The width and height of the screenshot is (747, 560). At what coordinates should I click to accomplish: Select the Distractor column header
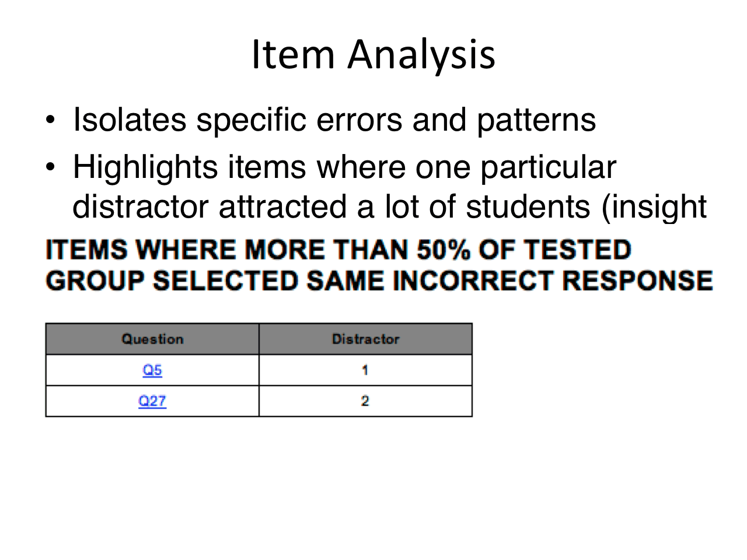click(365, 339)
